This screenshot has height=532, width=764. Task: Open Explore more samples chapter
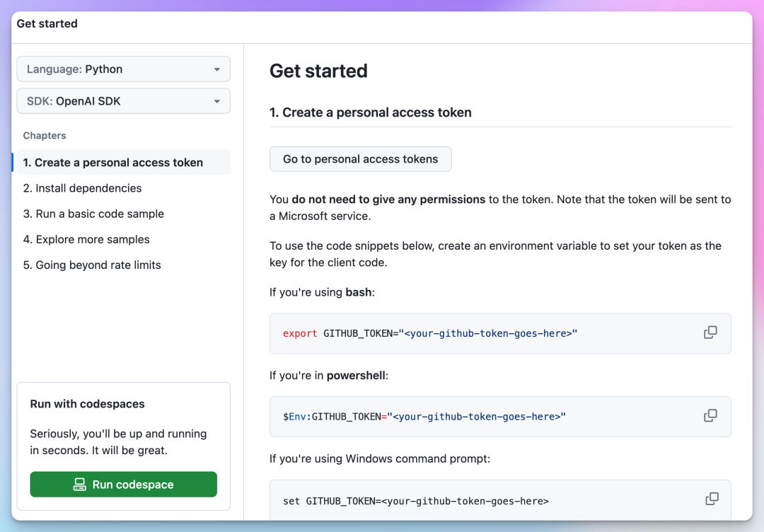click(86, 239)
